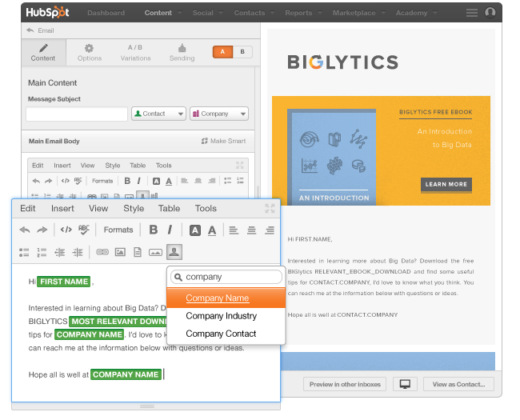Click the spell check ABC icon
This screenshot has height=420, width=520.
(x=84, y=230)
